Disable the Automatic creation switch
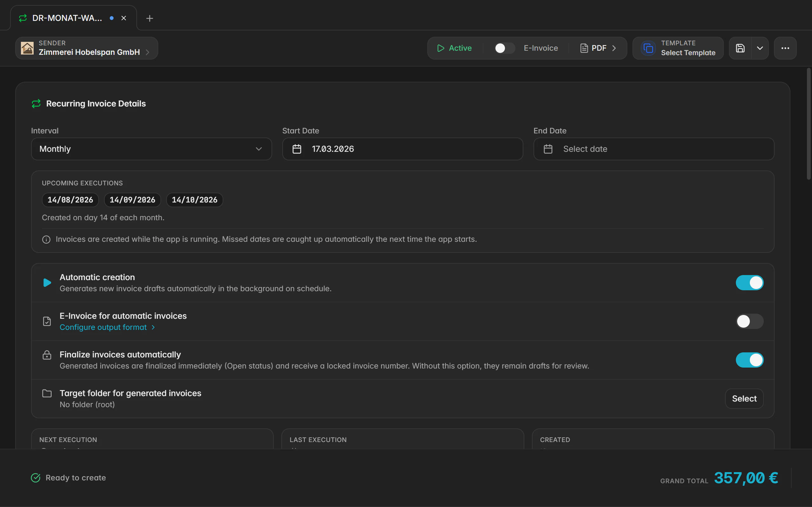 pos(750,283)
